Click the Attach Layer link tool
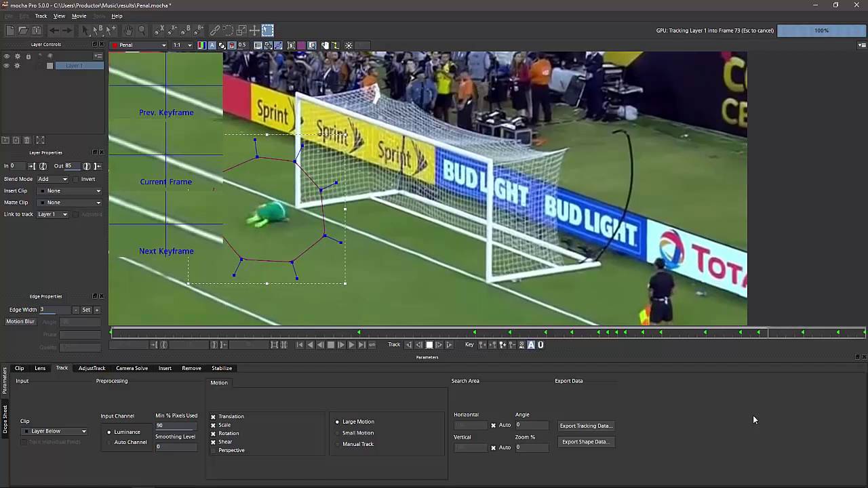The image size is (868, 488). [x=214, y=30]
